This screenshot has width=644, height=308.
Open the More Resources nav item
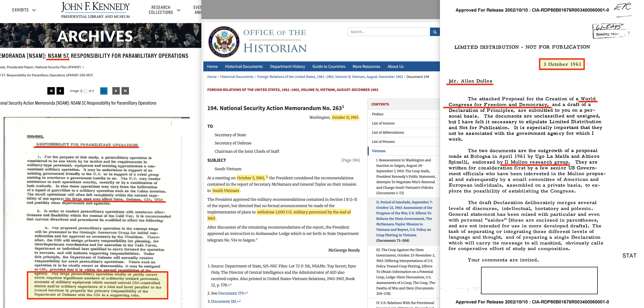tap(366, 67)
